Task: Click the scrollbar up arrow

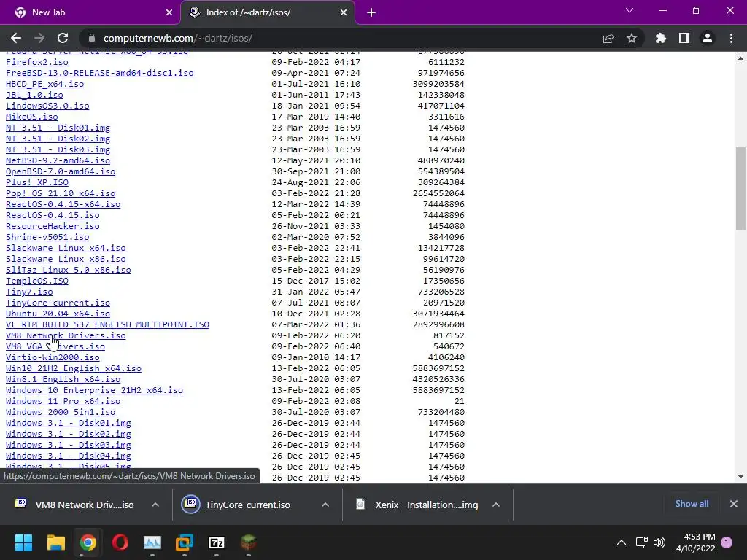Action: pos(740,59)
